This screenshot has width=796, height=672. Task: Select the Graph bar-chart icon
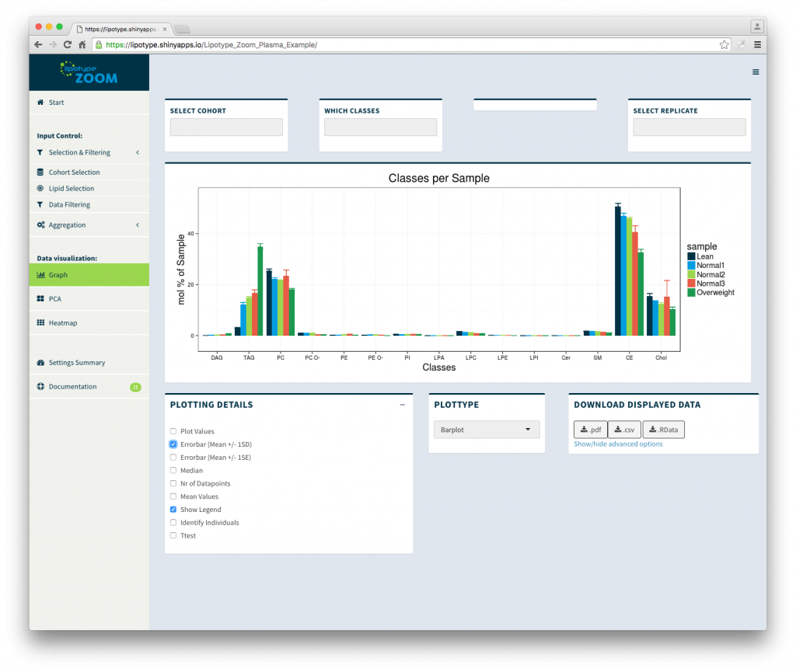(40, 274)
